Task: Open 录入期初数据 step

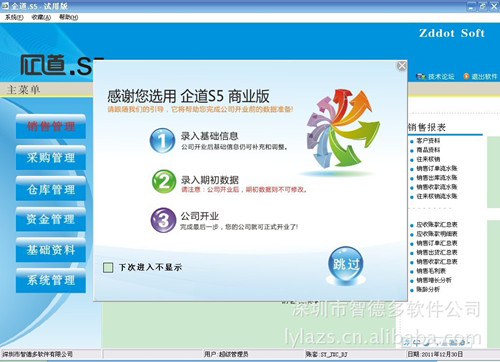Action: tap(210, 180)
